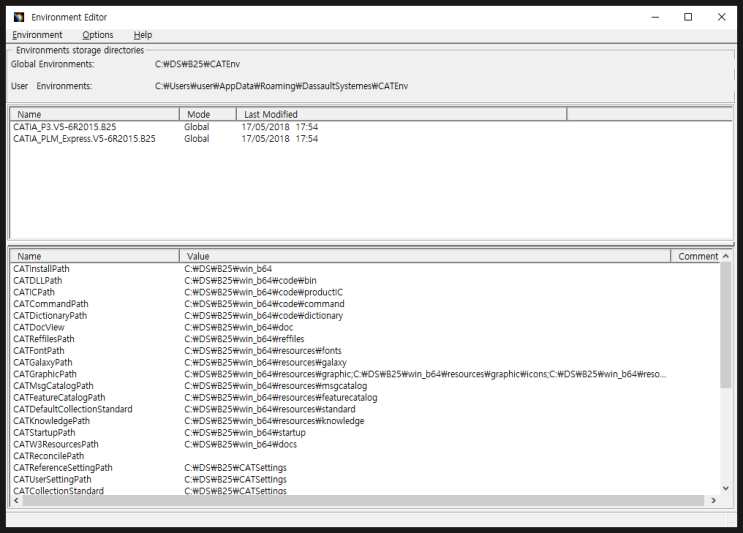Viewport: 743px width, 533px height.
Task: Select the CATInstallPath variable
Action: tap(41, 269)
